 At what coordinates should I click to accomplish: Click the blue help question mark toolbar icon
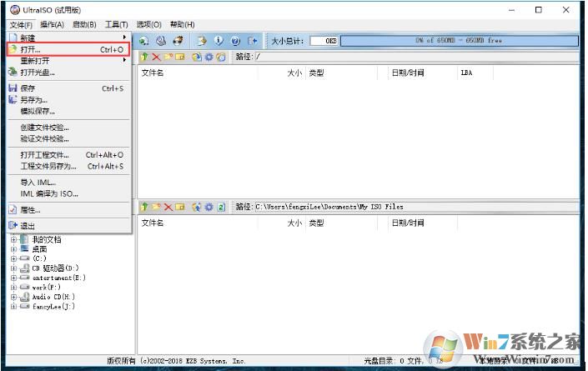[x=235, y=41]
